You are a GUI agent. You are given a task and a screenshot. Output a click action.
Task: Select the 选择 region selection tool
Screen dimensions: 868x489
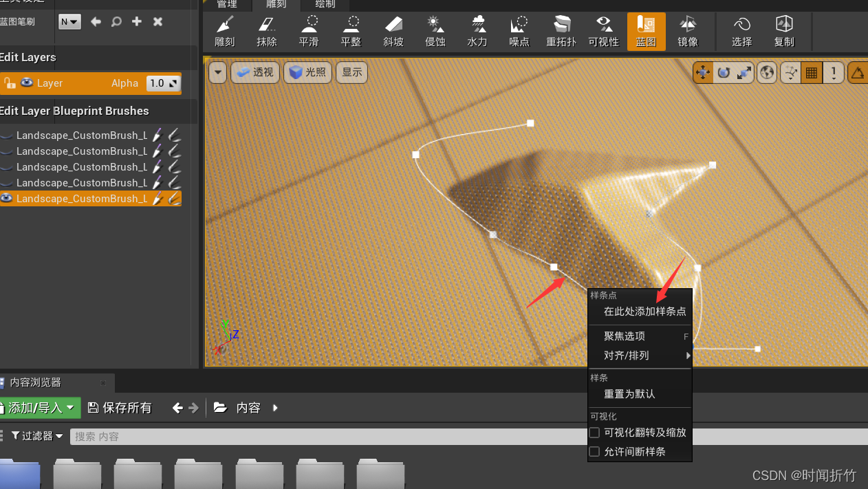point(741,32)
